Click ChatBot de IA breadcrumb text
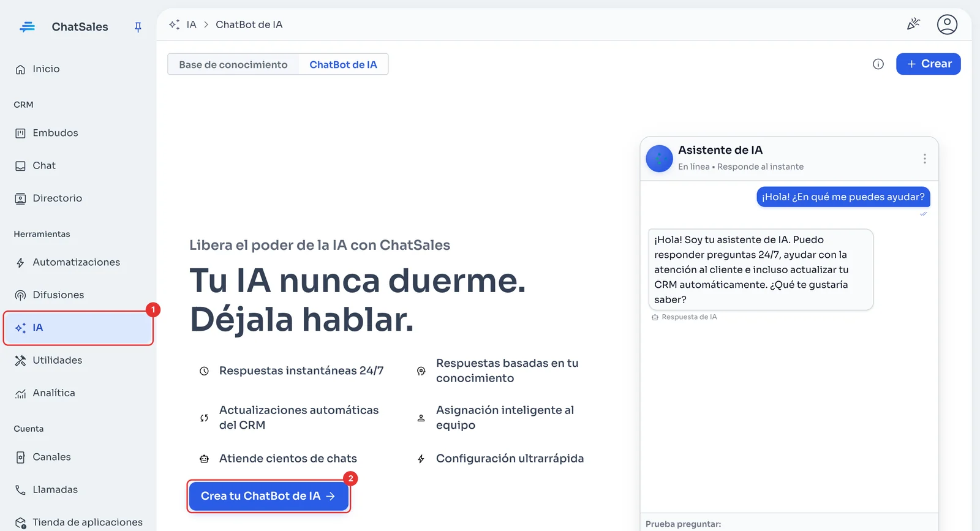Viewport: 980px width, 531px height. (249, 24)
